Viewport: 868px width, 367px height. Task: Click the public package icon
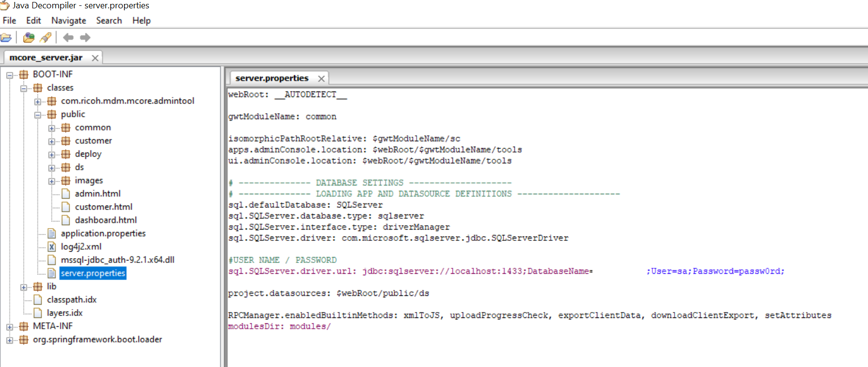pos(52,114)
